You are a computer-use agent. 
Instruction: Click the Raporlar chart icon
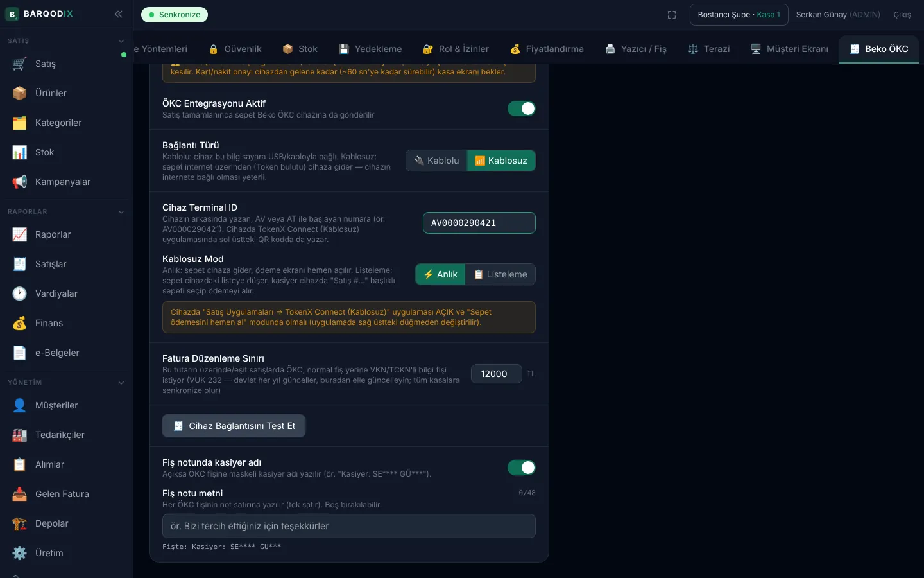tap(20, 234)
